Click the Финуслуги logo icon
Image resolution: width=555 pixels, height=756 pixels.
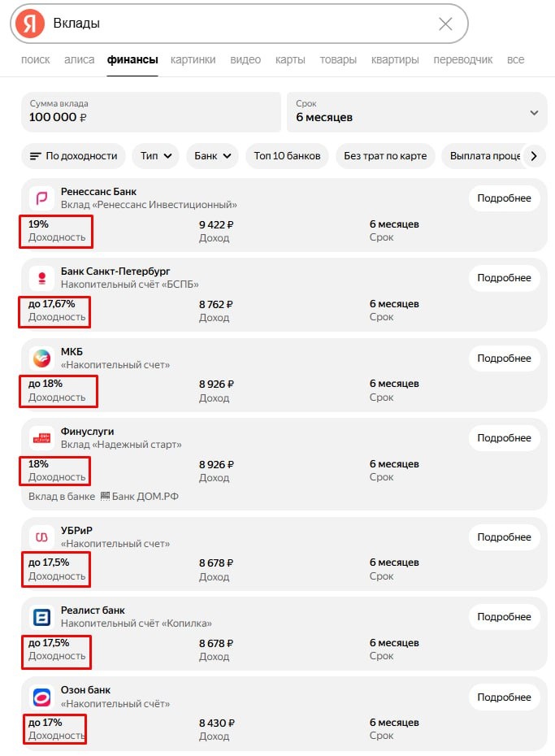click(41, 438)
